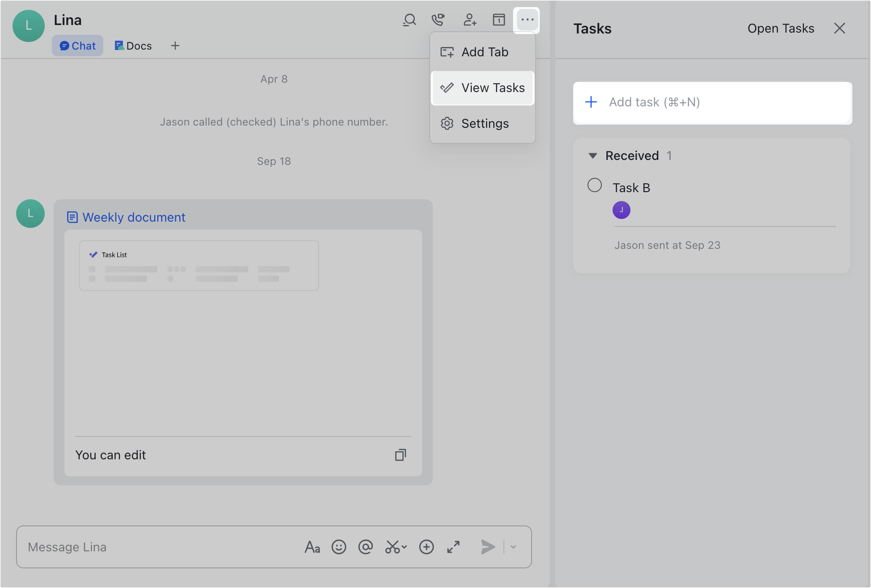This screenshot has width=871, height=588.
Task: Collapse the Received tasks section
Action: 592,155
